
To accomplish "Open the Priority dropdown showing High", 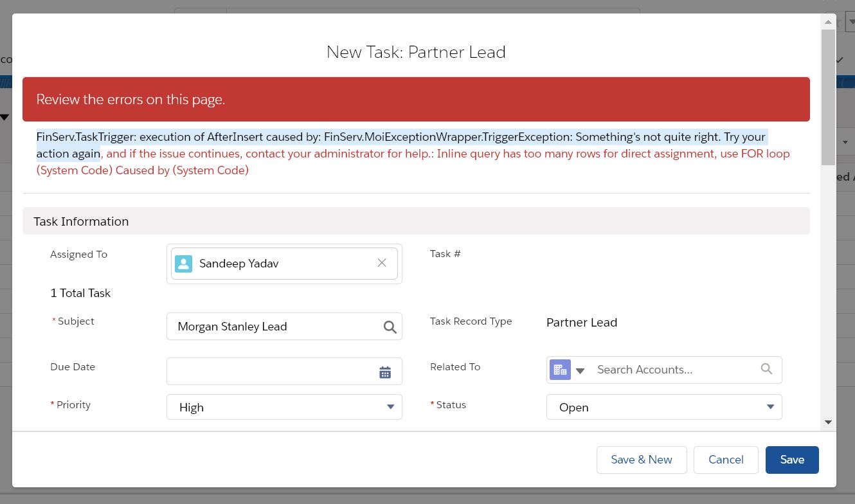I will click(x=284, y=407).
